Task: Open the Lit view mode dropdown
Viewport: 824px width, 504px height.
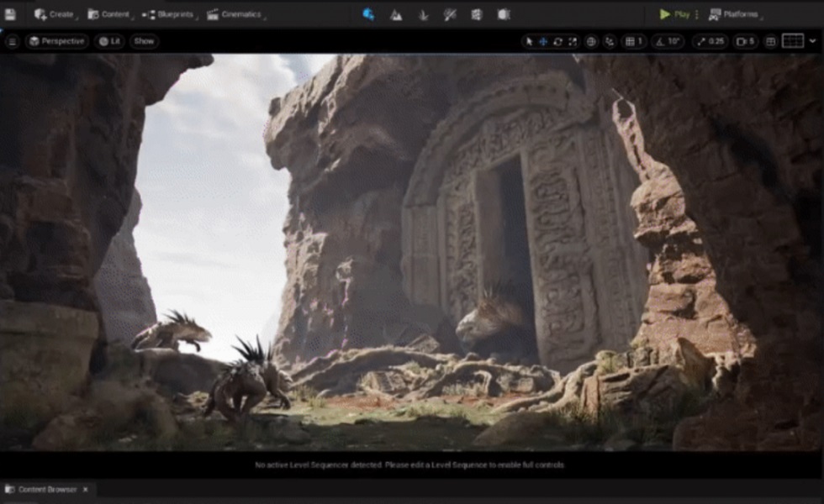Action: [x=108, y=41]
